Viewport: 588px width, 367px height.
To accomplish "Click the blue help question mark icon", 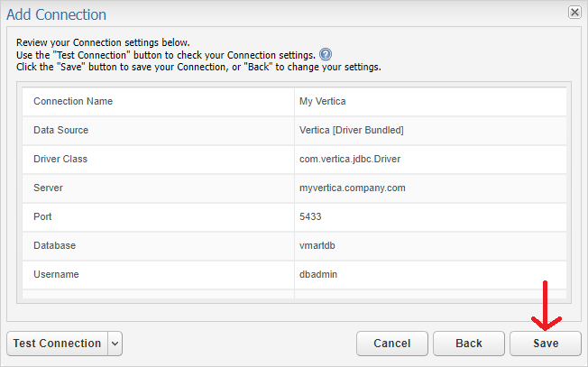I will [x=326, y=55].
